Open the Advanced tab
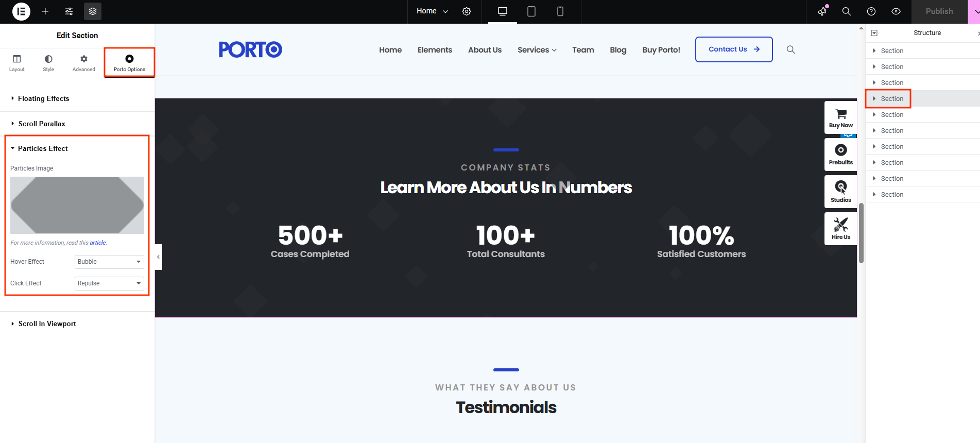Screen dimensions: 980x443 coord(84,63)
